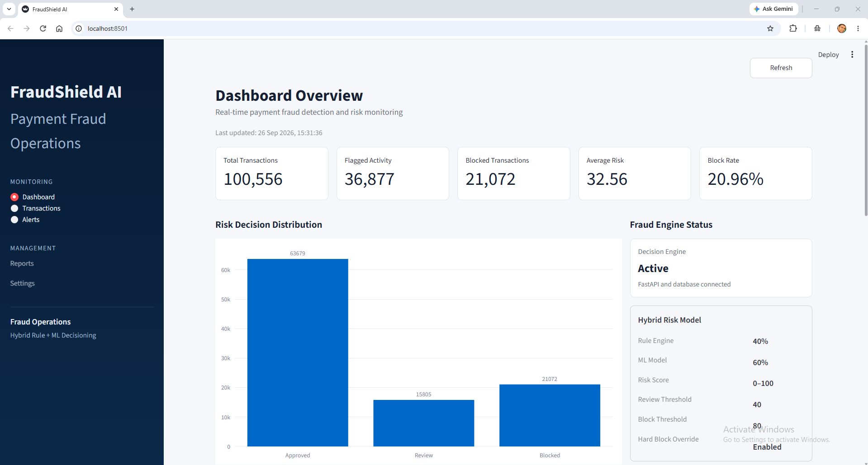Click the Block Rate value 20.96%
Image resolution: width=868 pixels, height=465 pixels.
pos(735,179)
